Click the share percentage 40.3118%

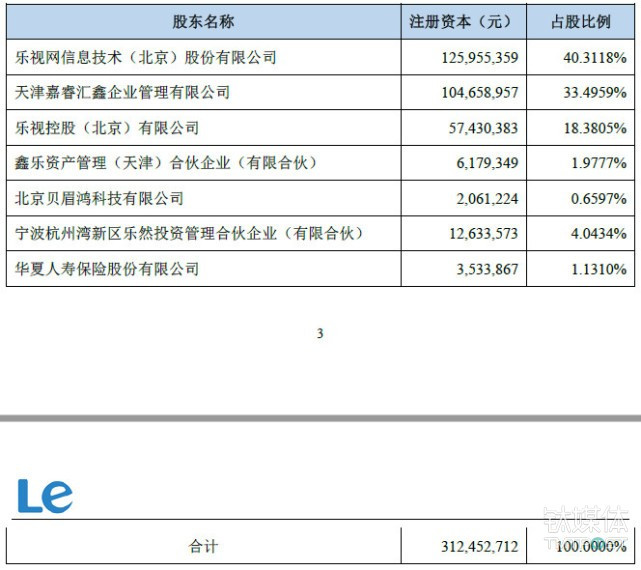595,58
